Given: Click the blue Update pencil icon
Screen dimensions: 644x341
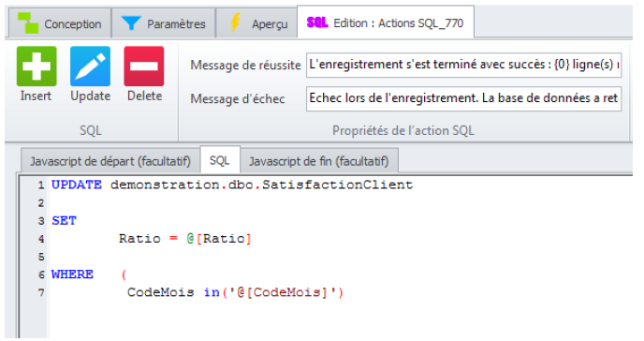Looking at the screenshot, I should coord(91,67).
